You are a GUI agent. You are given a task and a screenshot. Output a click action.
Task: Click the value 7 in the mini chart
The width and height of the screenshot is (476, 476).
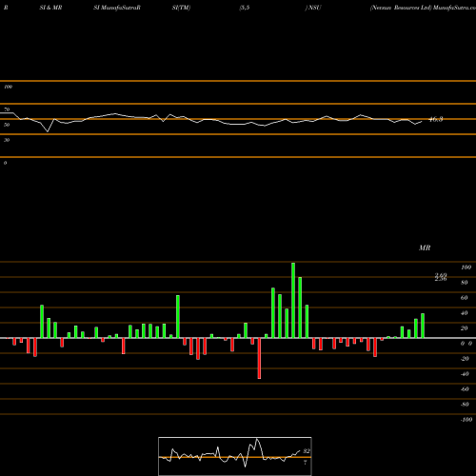[305, 463]
